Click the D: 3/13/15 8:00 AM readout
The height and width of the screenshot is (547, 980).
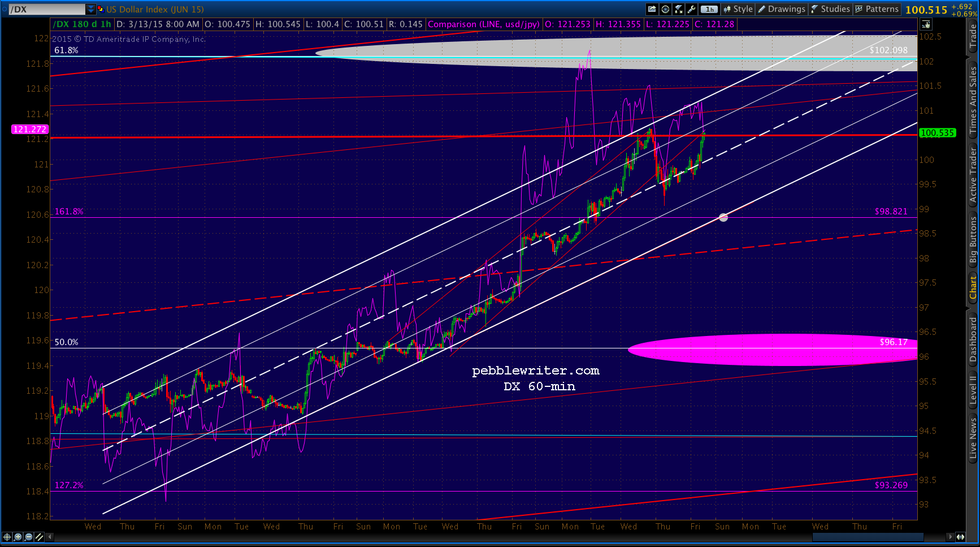pos(158,24)
